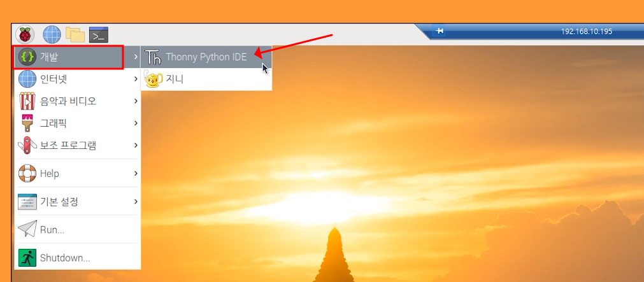Click the pocket knife icon for 보조 프로그램

coord(27,145)
